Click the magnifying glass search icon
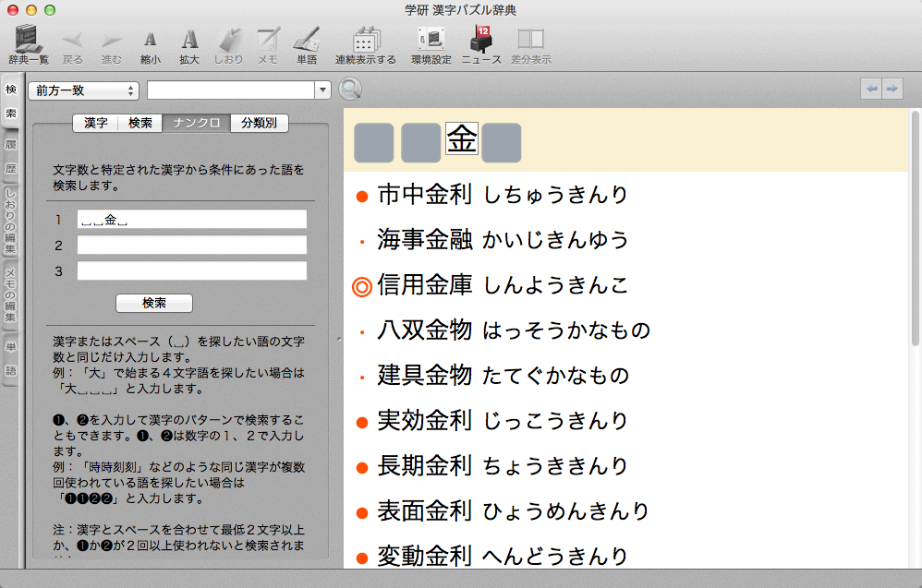 [349, 90]
